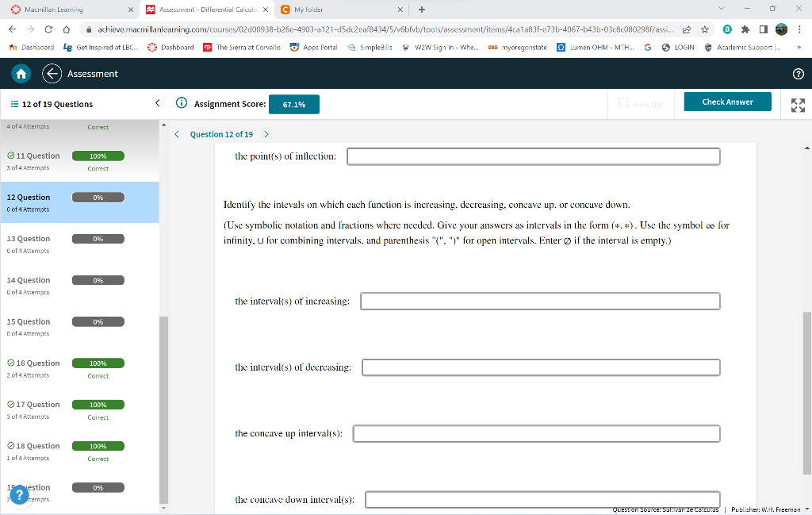Open the Chrome three-dot menu

click(799, 29)
